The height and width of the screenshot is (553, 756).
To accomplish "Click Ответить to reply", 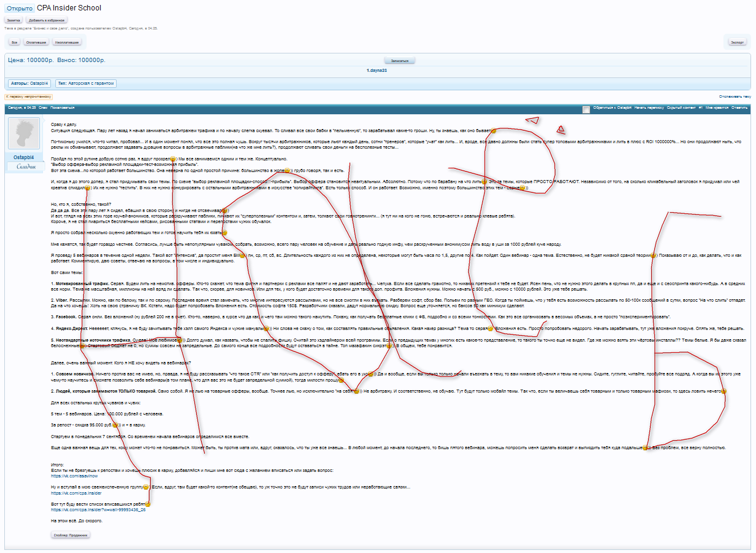I will point(739,108).
